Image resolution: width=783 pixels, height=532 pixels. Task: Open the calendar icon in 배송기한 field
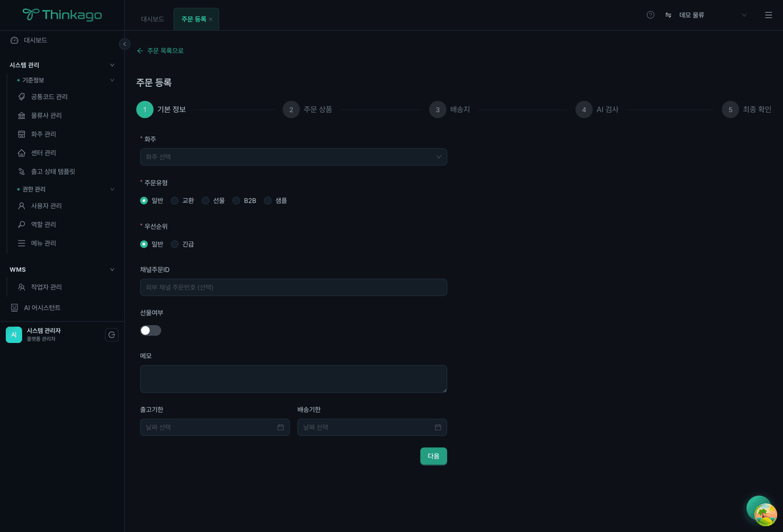click(438, 428)
